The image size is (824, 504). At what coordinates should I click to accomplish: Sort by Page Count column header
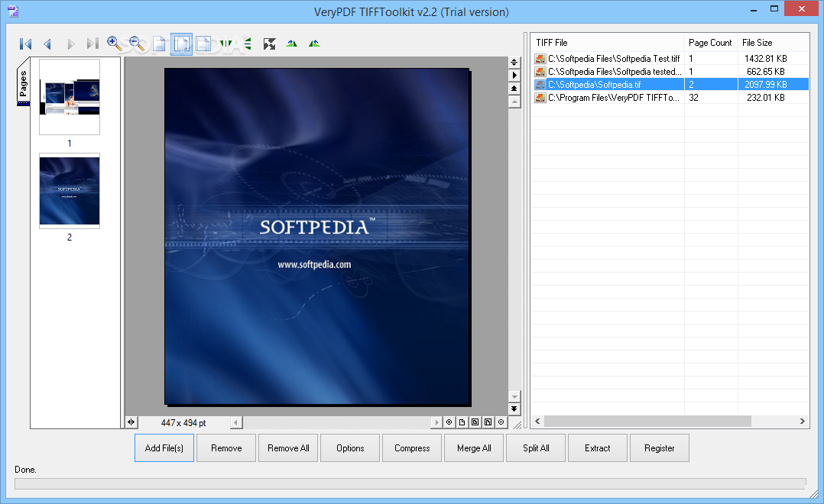711,43
